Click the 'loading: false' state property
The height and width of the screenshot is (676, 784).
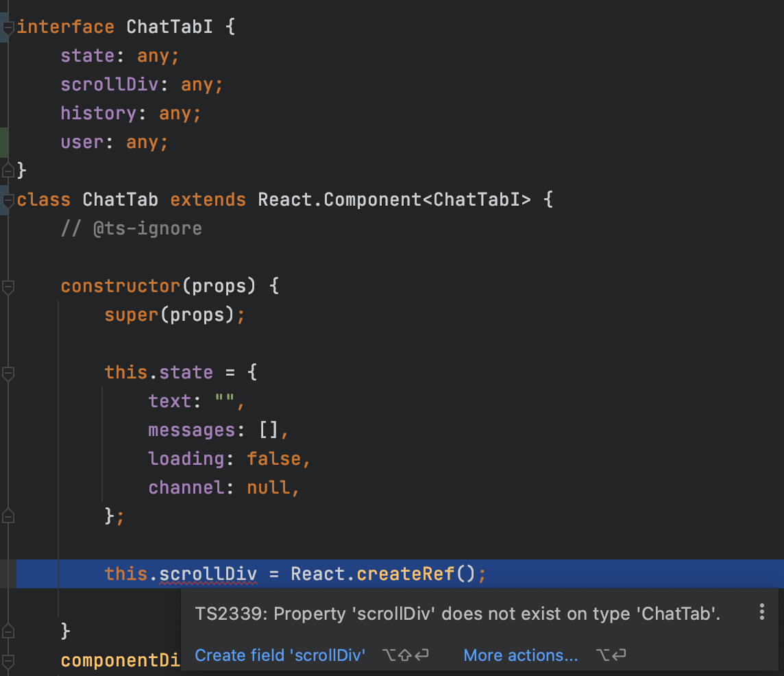[229, 459]
